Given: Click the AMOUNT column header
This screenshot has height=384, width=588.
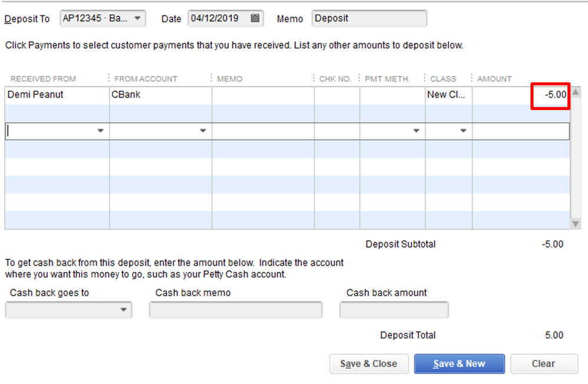Looking at the screenshot, I should (x=494, y=79).
